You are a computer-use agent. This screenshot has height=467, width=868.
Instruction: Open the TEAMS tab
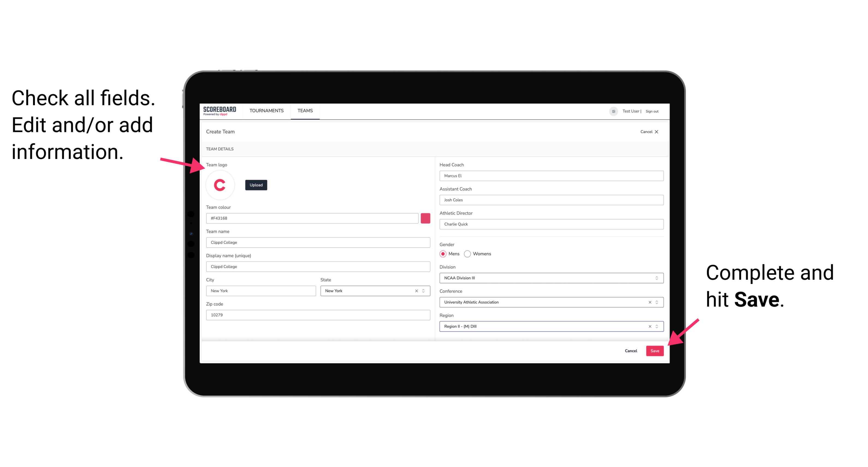coord(306,111)
